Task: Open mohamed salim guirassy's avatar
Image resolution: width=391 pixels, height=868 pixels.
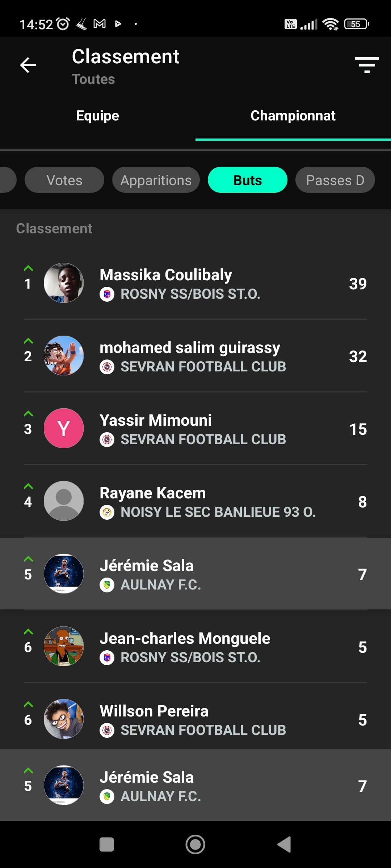Action: [x=64, y=356]
